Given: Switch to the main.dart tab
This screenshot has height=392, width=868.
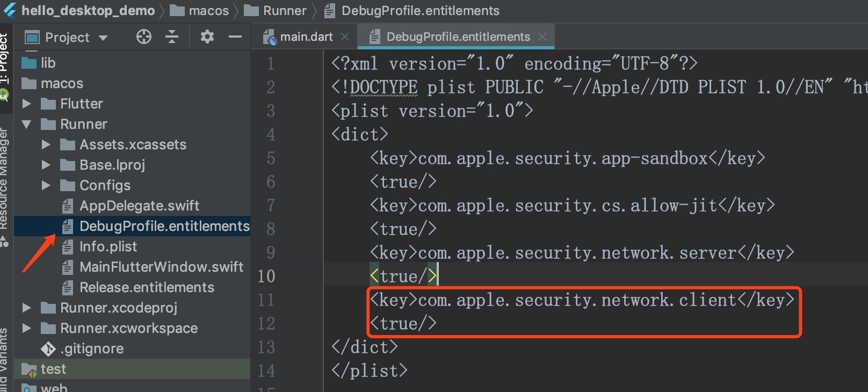Looking at the screenshot, I should coord(306,37).
